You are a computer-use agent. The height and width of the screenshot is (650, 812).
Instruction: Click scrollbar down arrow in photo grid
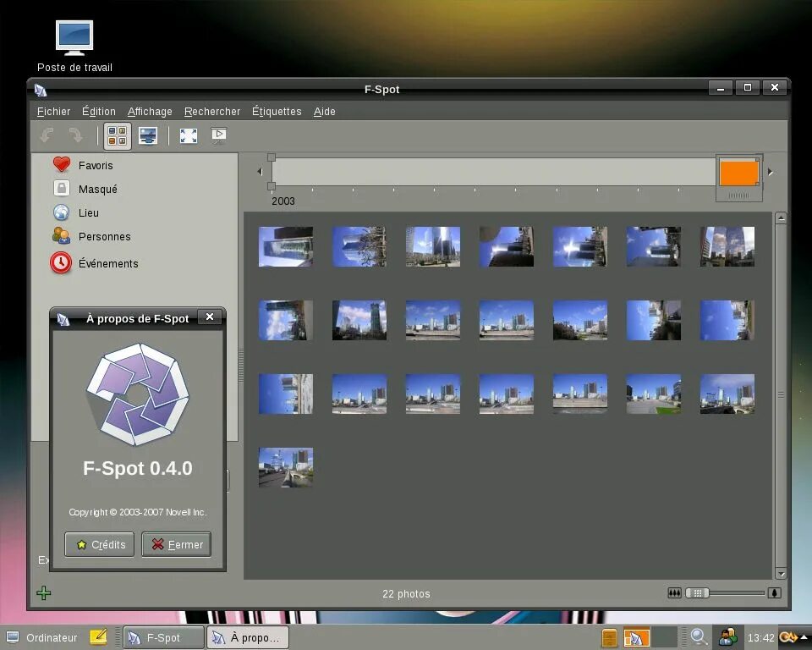[x=781, y=573]
